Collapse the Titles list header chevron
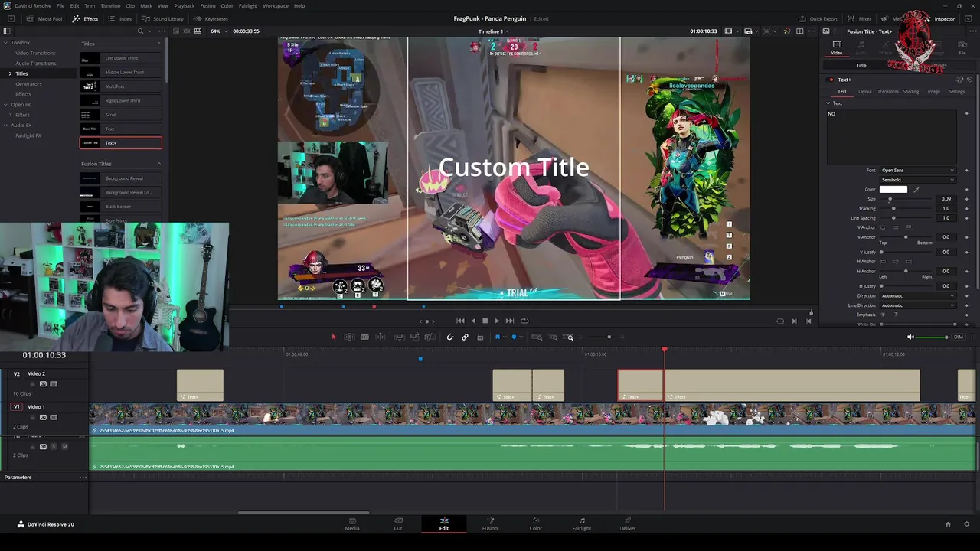The image size is (980, 551). click(x=158, y=44)
